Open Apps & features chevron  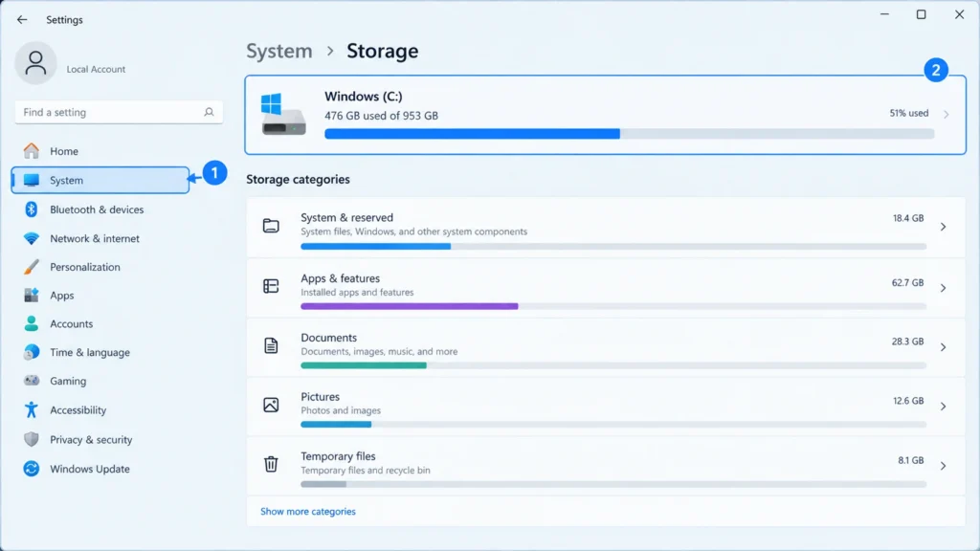(943, 288)
